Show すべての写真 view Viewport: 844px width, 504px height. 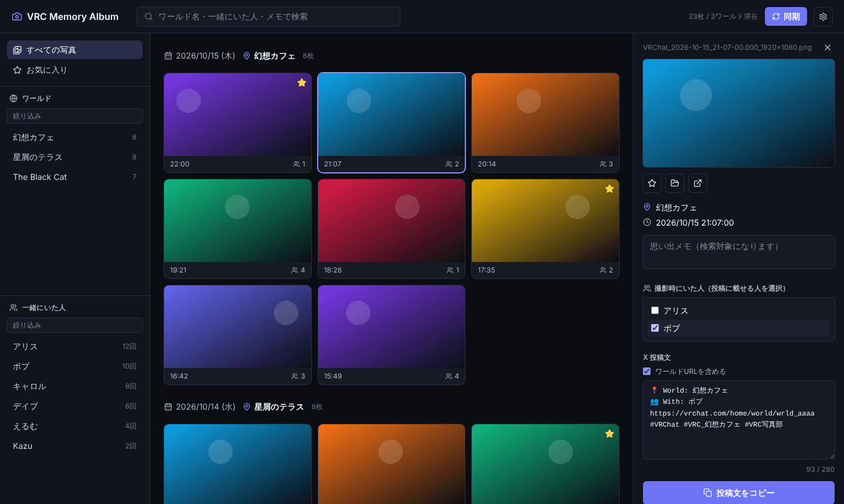(74, 50)
